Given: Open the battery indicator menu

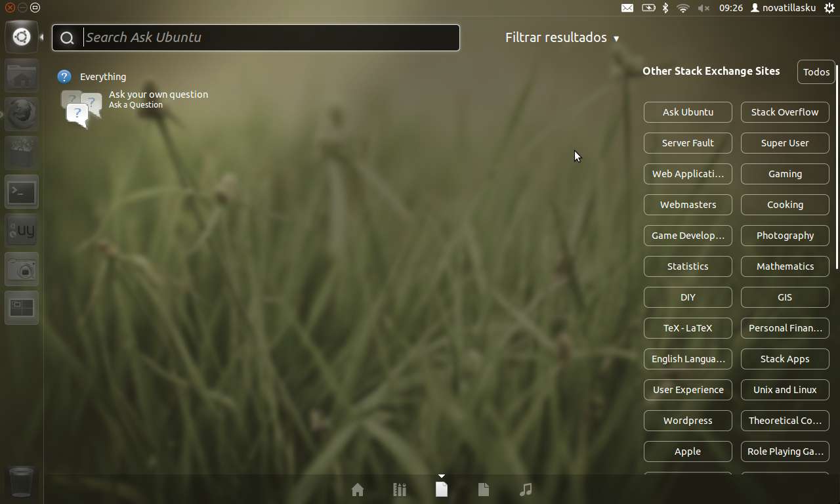Looking at the screenshot, I should click(x=648, y=8).
